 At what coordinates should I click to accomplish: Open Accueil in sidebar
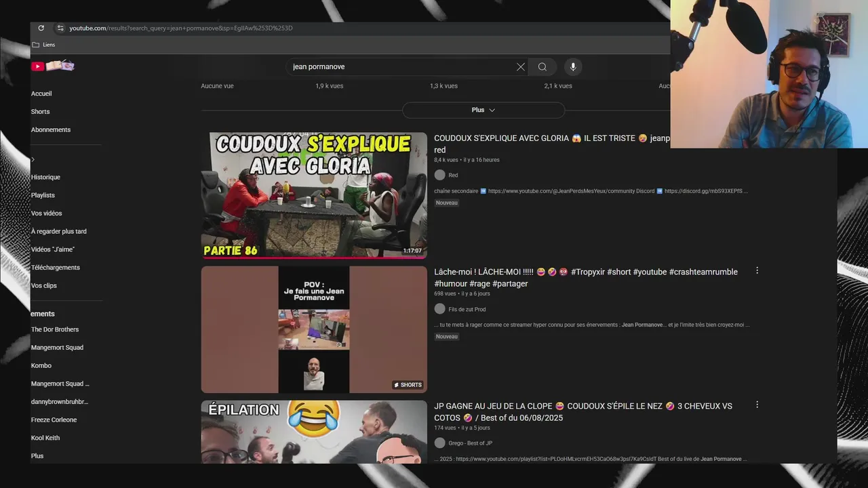pos(41,94)
